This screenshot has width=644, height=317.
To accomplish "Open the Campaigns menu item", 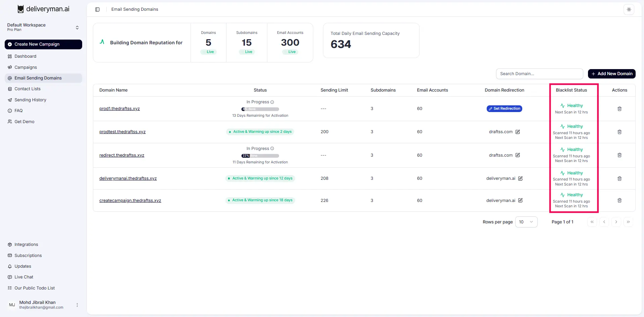I will pos(25,67).
